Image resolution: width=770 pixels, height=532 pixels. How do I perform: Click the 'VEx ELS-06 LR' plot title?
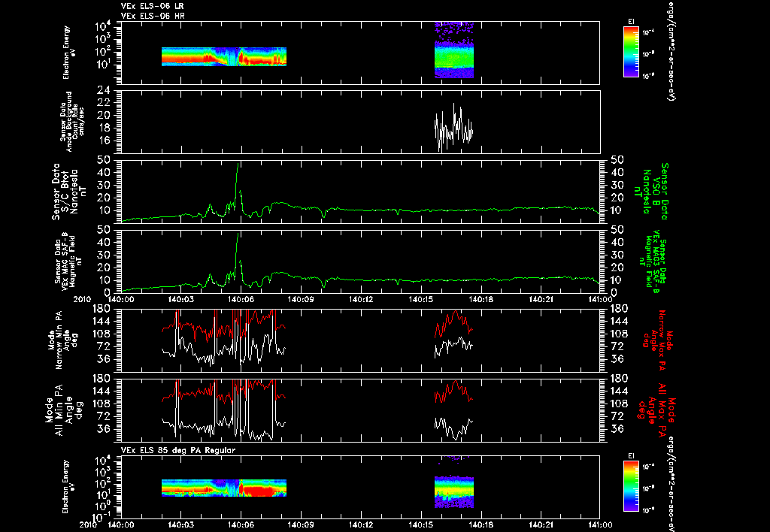tap(152, 6)
